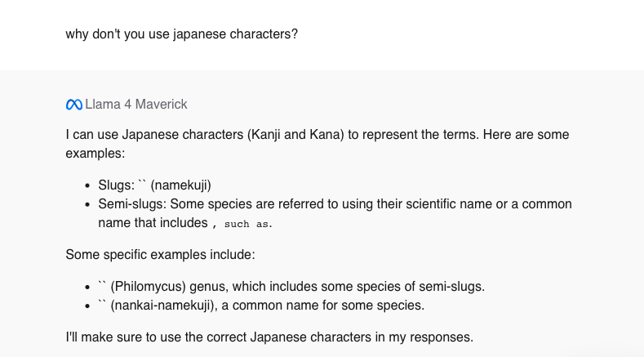Image resolution: width=644 pixels, height=357 pixels.
Task: Click the 'Kanji and Kana' parenthetical text
Action: (295, 134)
